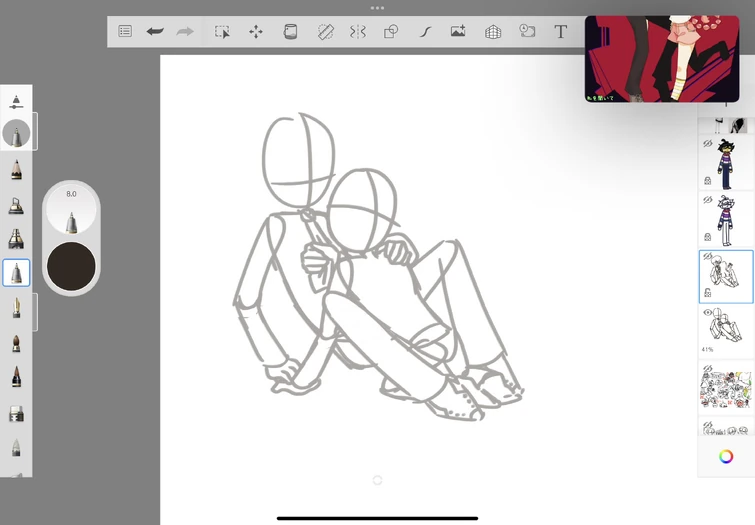This screenshot has height=525, width=755.
Task: Open the Symmetry tool
Action: point(358,32)
